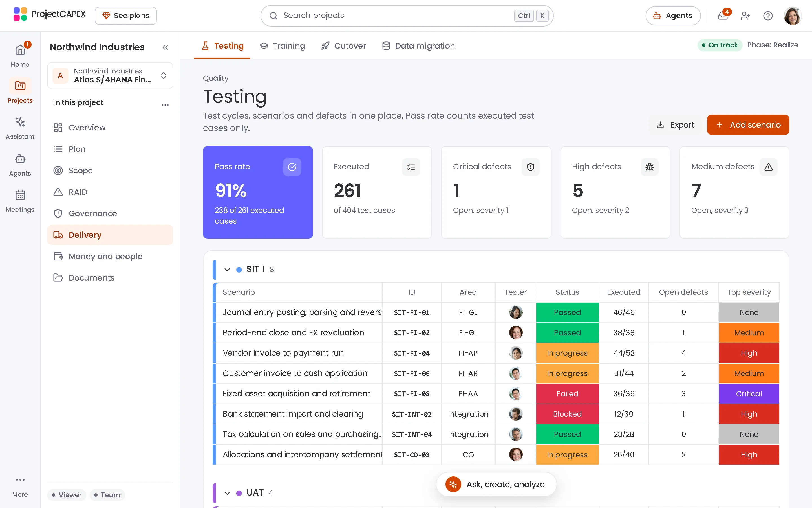Open the user profile avatar
The width and height of the screenshot is (812, 508).
pos(793,16)
